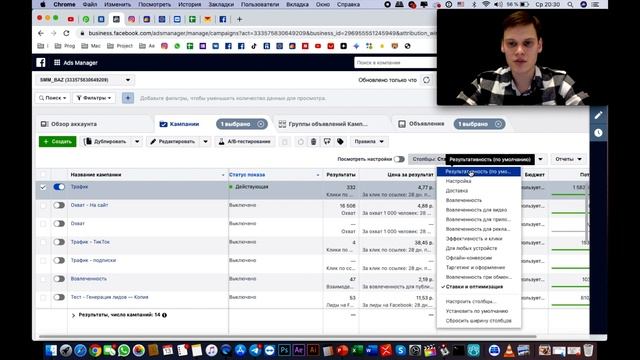Click the campaign search field "Поиск в компании"
The image size is (640, 360).
pyautogui.click(x=396, y=62)
